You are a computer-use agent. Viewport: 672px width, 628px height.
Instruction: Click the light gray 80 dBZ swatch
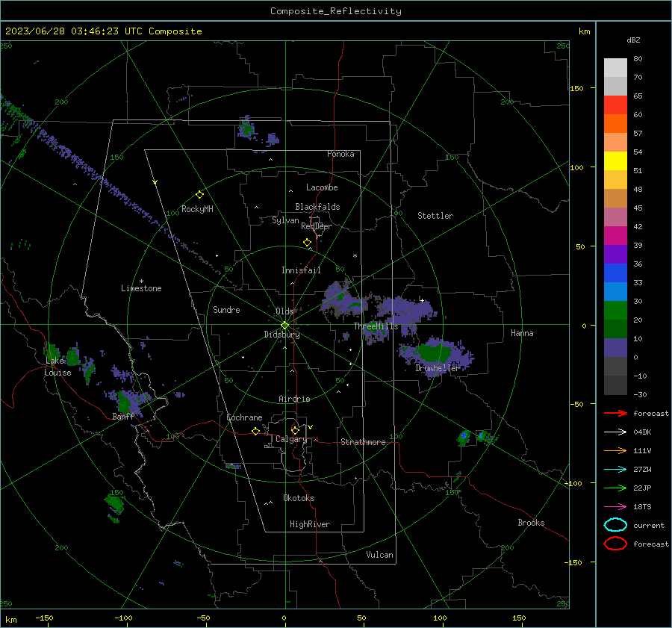pos(615,67)
